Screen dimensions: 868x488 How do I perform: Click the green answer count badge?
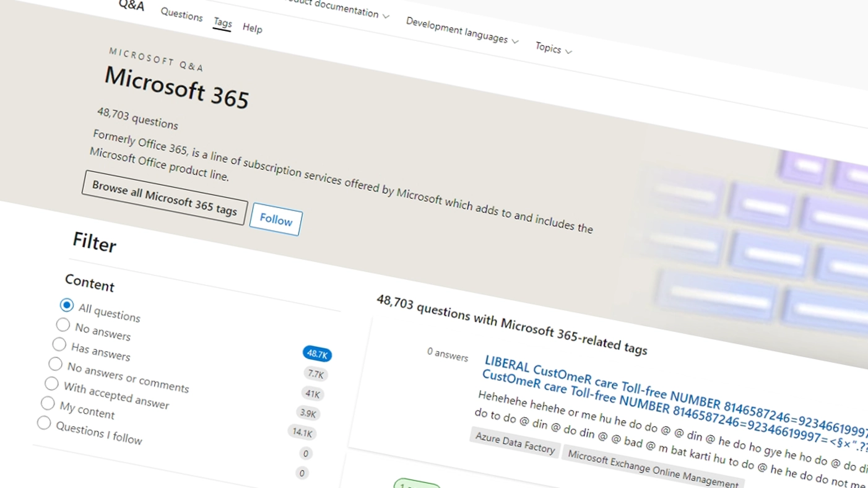coord(416,486)
